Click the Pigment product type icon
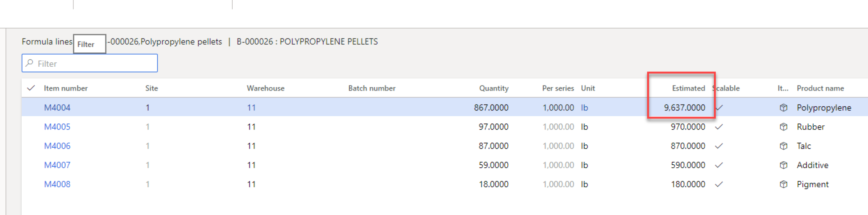The width and height of the screenshot is (868, 215). 783,184
